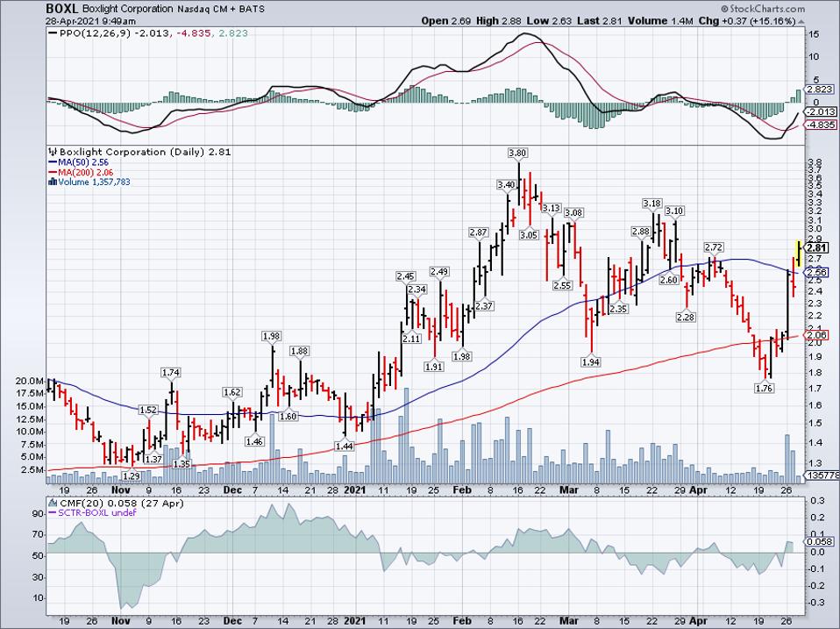Click the 3.08 price label
The width and height of the screenshot is (840, 629).
coord(573,212)
